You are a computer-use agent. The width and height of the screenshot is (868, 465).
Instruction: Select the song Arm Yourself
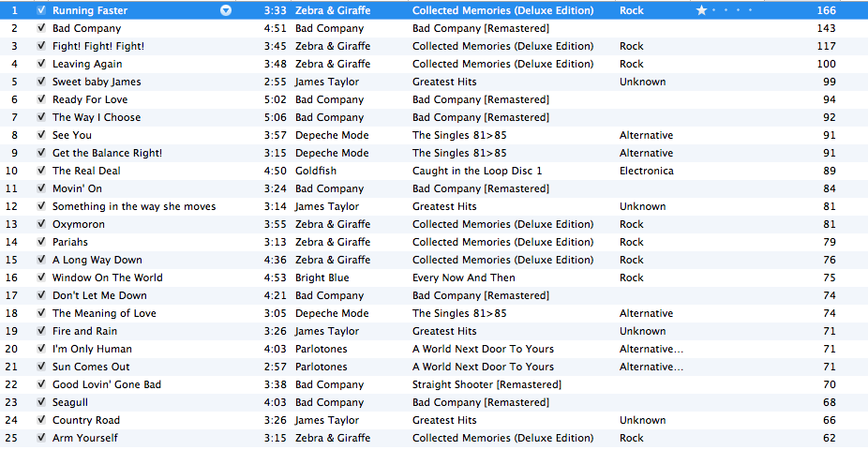point(85,438)
